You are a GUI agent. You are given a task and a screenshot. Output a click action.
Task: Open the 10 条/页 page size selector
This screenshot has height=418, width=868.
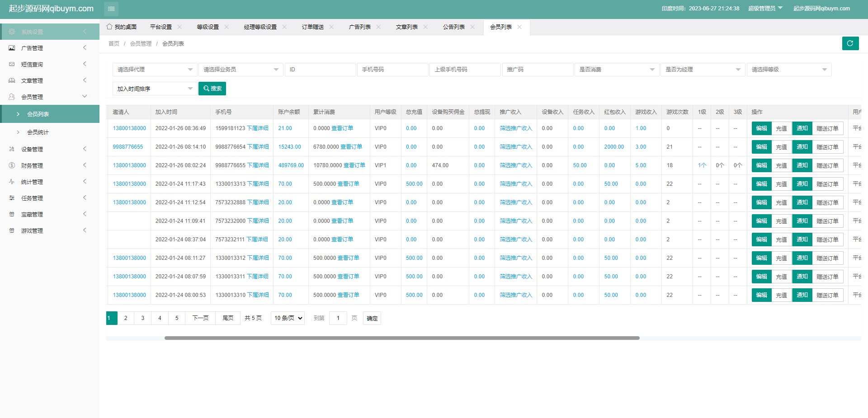[288, 318]
